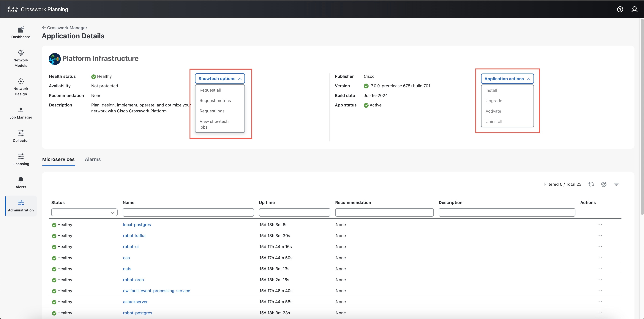Select the Collector sidebar item
The width and height of the screenshot is (644, 319).
click(x=21, y=136)
